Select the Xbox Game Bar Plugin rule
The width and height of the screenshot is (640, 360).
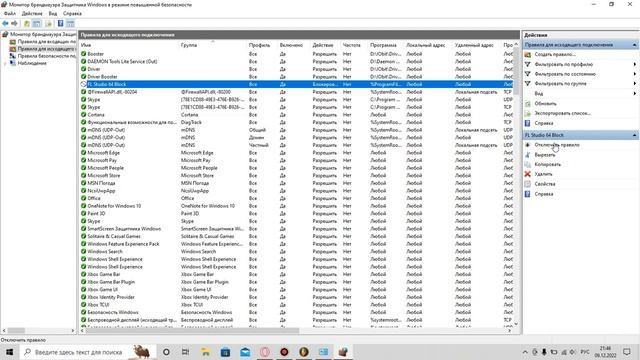(x=297, y=282)
